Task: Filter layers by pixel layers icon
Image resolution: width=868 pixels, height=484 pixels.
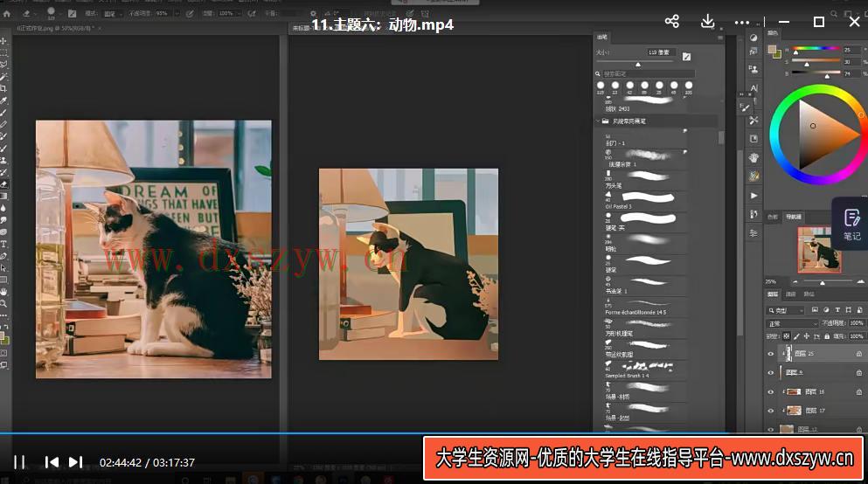Action: (x=815, y=310)
